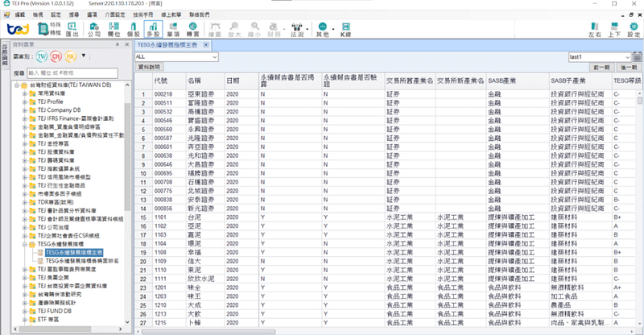Click the 匯出 (Export) toolbar icon
This screenshot has width=644, height=335.
(x=72, y=31)
